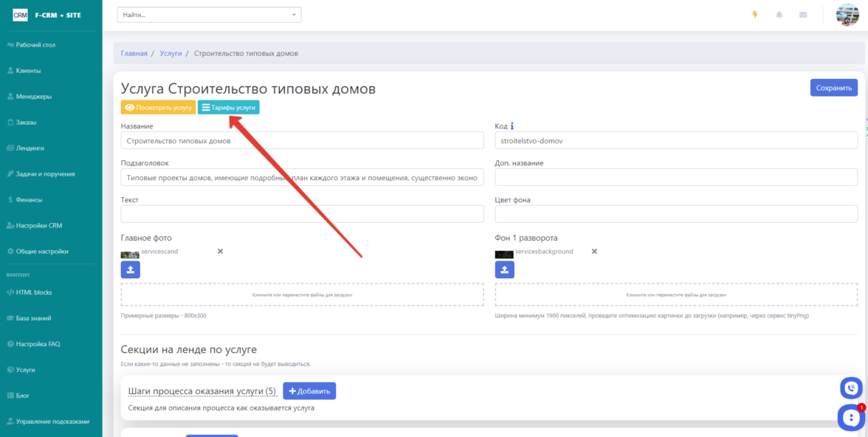Open the chat widget with notification badge

pyautogui.click(x=850, y=418)
